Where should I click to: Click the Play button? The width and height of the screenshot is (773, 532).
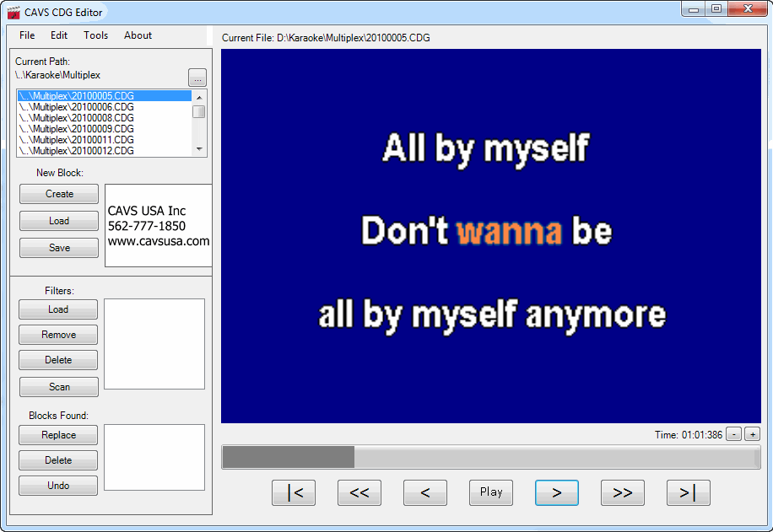point(491,492)
